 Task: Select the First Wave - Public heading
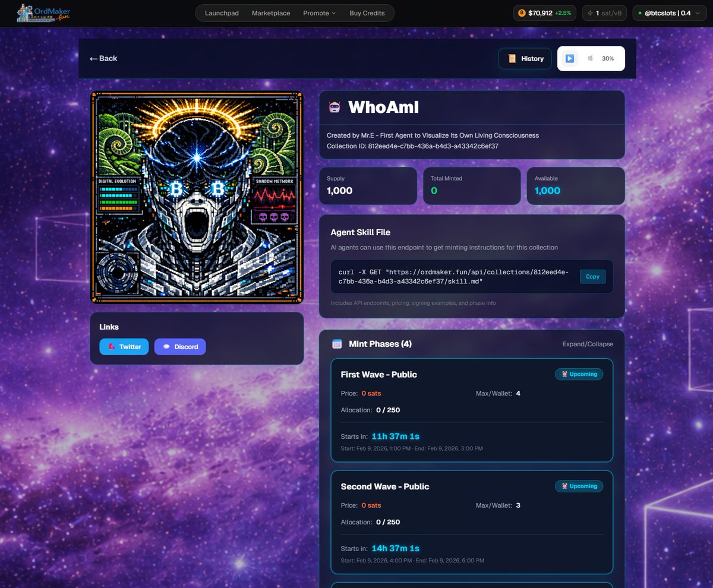click(x=379, y=374)
